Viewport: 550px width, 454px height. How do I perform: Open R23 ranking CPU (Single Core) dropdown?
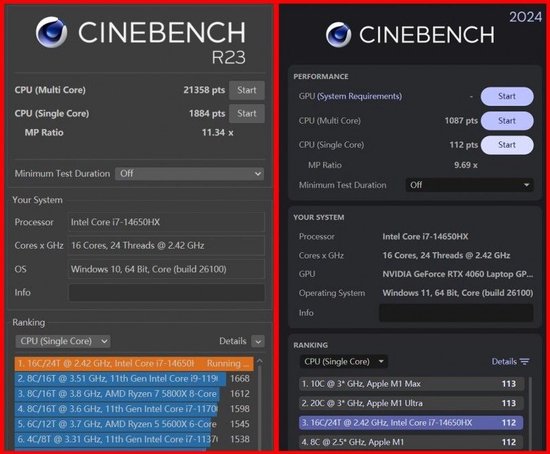pos(63,341)
